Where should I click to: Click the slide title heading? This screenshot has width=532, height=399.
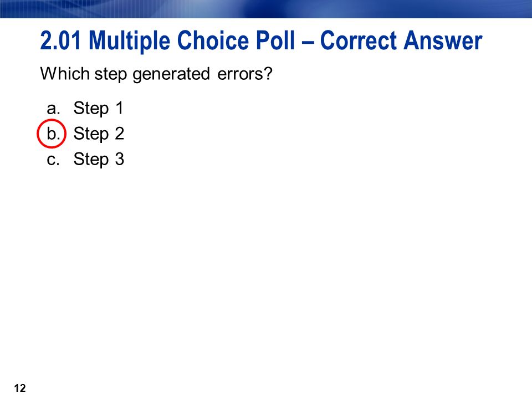tap(261, 40)
